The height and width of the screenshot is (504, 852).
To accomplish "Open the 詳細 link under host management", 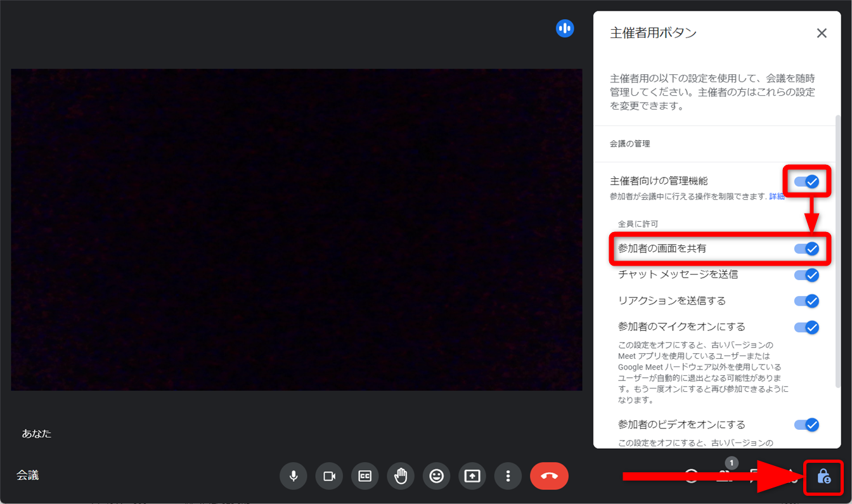I will pos(777,197).
